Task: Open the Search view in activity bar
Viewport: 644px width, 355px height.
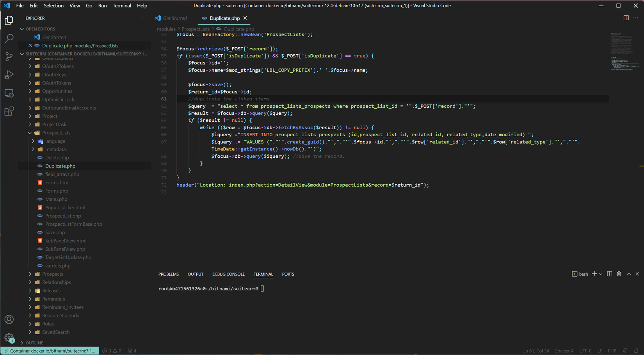Action: pos(9,38)
